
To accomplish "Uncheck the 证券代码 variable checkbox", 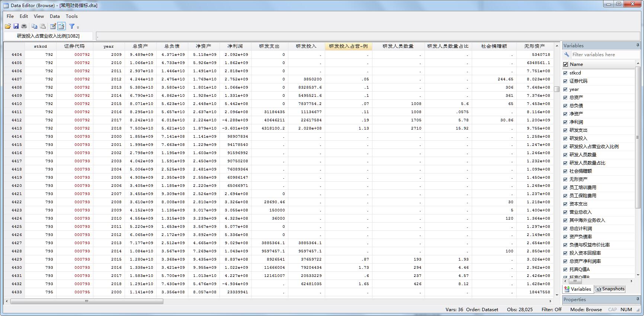I will click(x=565, y=81).
